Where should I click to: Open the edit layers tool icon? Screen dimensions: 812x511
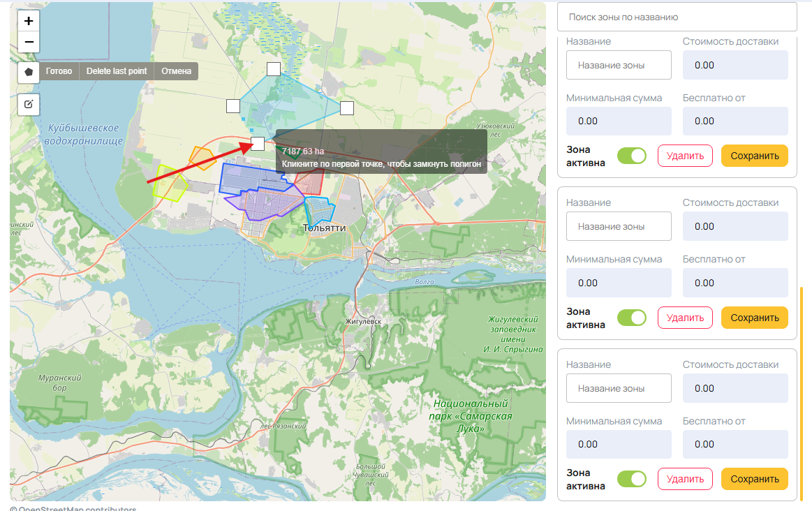click(29, 104)
